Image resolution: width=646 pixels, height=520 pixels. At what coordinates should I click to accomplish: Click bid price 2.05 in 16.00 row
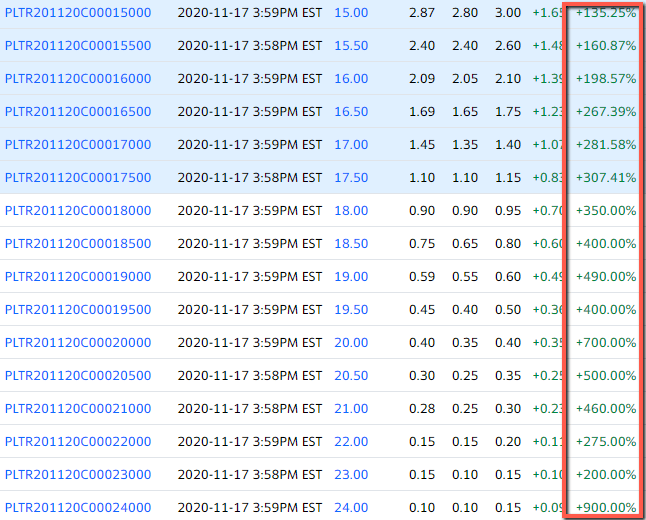click(x=465, y=79)
